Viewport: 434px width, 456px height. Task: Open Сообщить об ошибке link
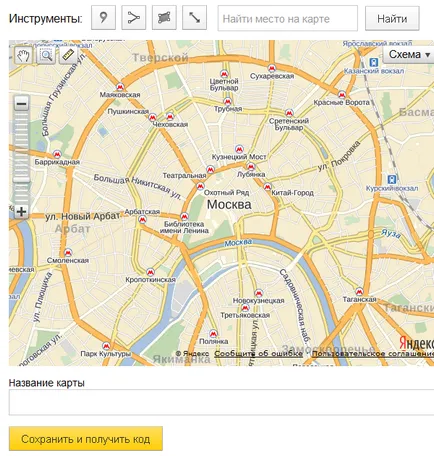pyautogui.click(x=258, y=354)
